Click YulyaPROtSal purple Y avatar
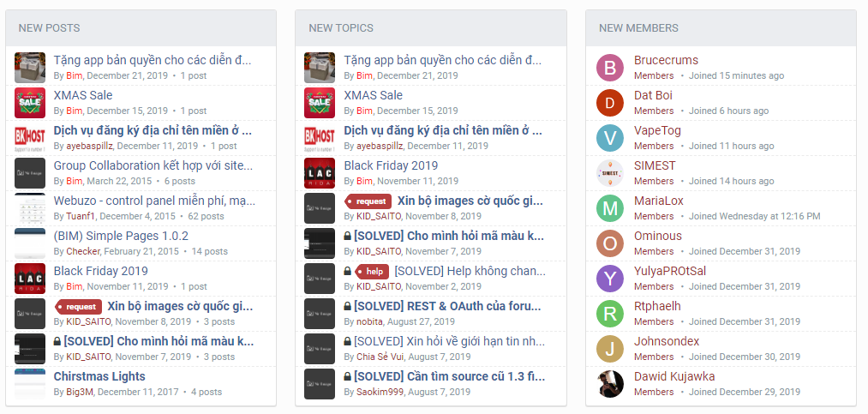 [x=610, y=279]
